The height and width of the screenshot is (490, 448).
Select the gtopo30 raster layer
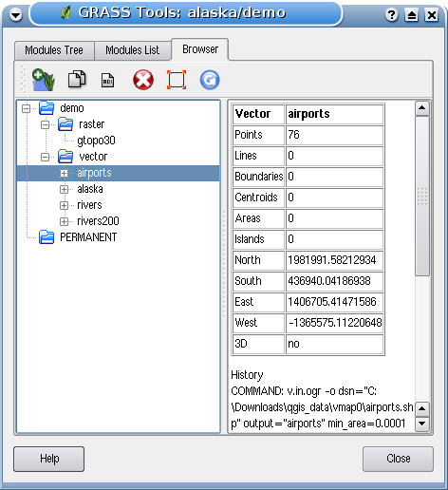pyautogui.click(x=96, y=141)
